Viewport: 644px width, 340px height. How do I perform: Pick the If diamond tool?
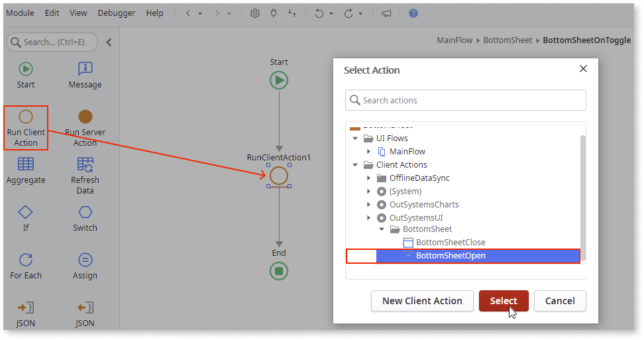(x=26, y=212)
